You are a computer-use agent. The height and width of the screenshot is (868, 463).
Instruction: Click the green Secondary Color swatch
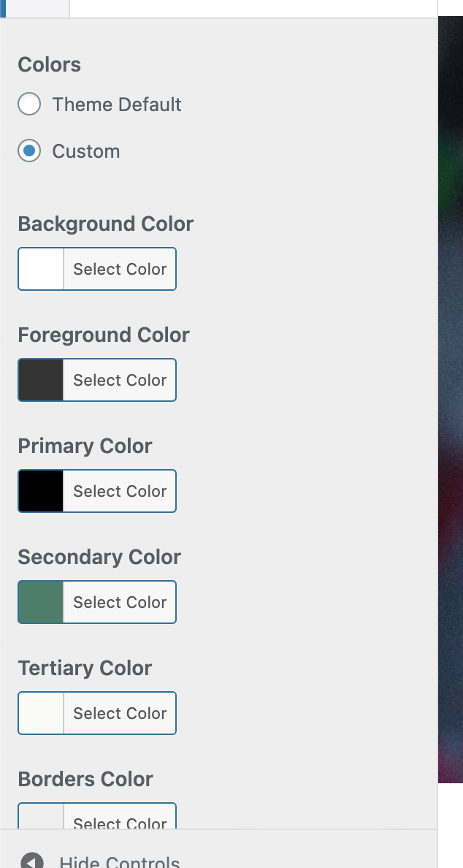pyautogui.click(x=40, y=602)
